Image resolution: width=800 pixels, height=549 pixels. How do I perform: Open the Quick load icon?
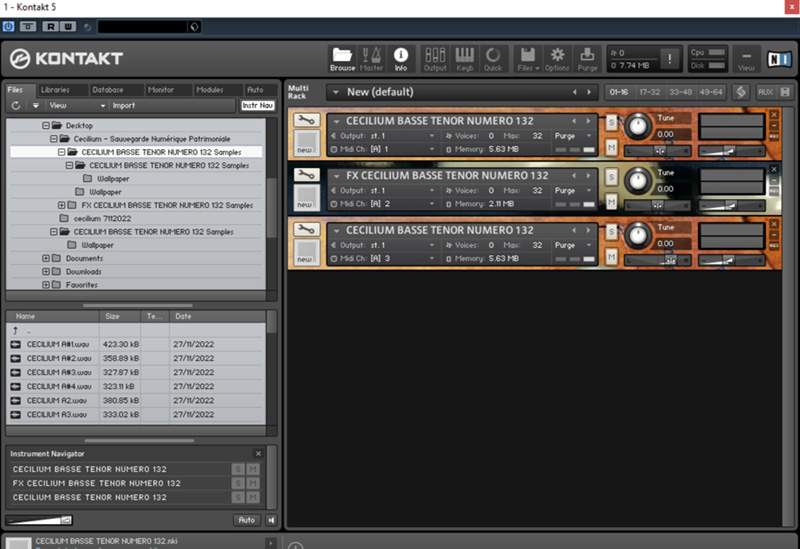493,59
